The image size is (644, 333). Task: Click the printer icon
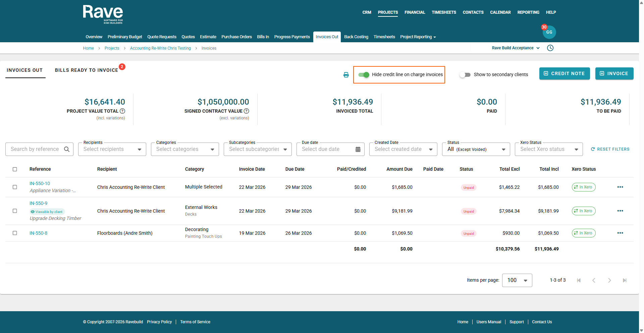click(x=346, y=75)
